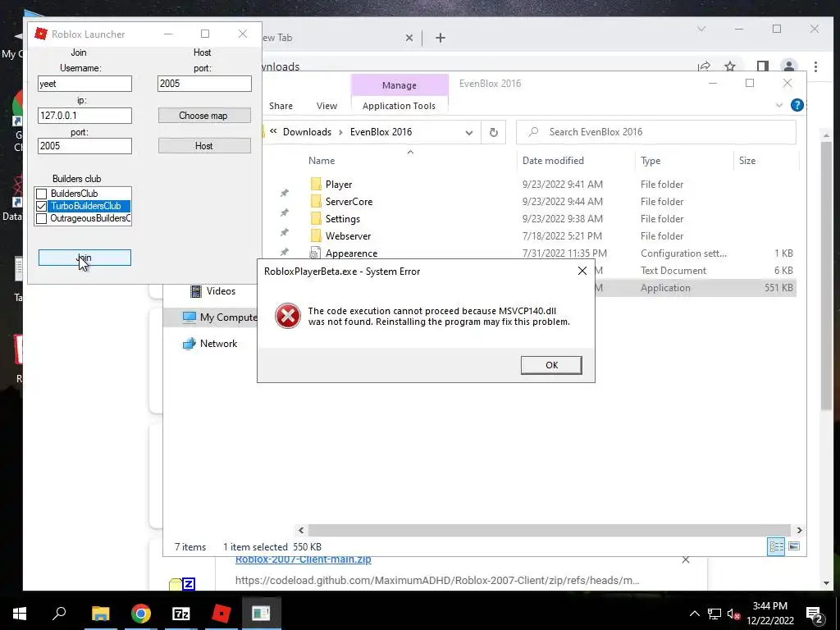
Task: Click the Roblox Launcher title bar icon
Action: (x=41, y=34)
